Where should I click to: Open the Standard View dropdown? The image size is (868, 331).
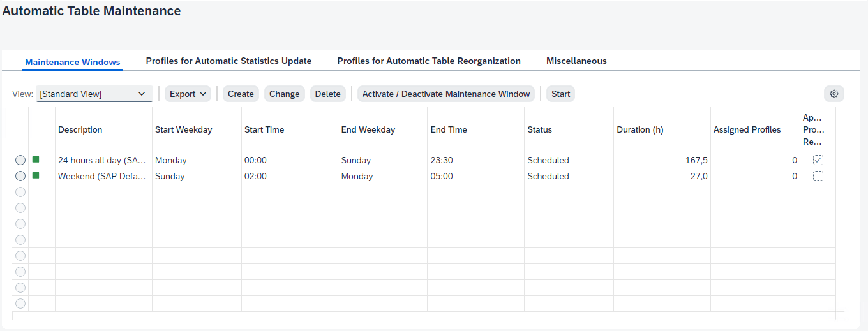(x=94, y=94)
